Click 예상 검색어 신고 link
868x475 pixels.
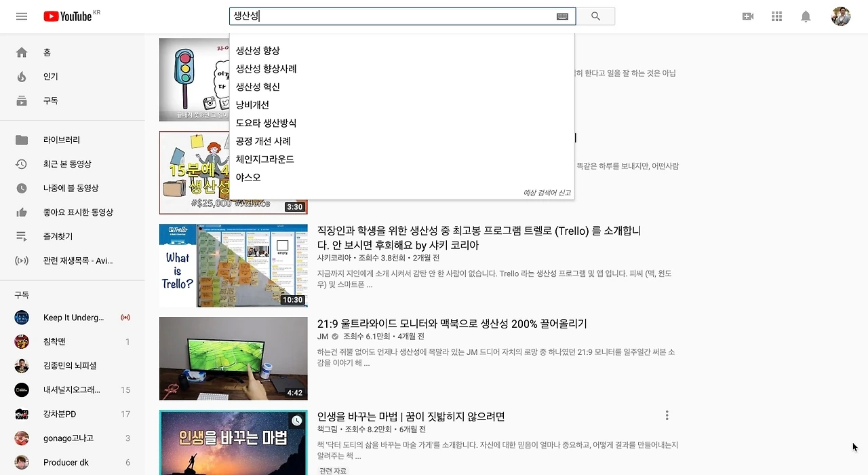click(547, 193)
